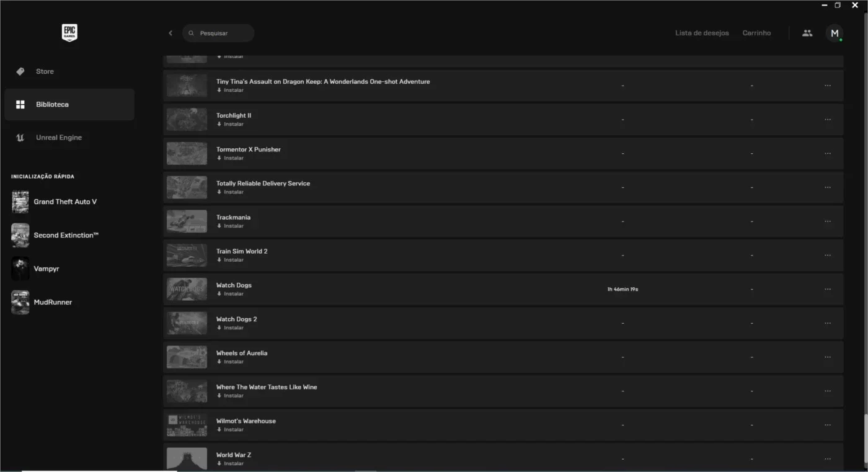Open options menu for World War Z
Viewport: 868px width, 472px height.
click(x=828, y=458)
